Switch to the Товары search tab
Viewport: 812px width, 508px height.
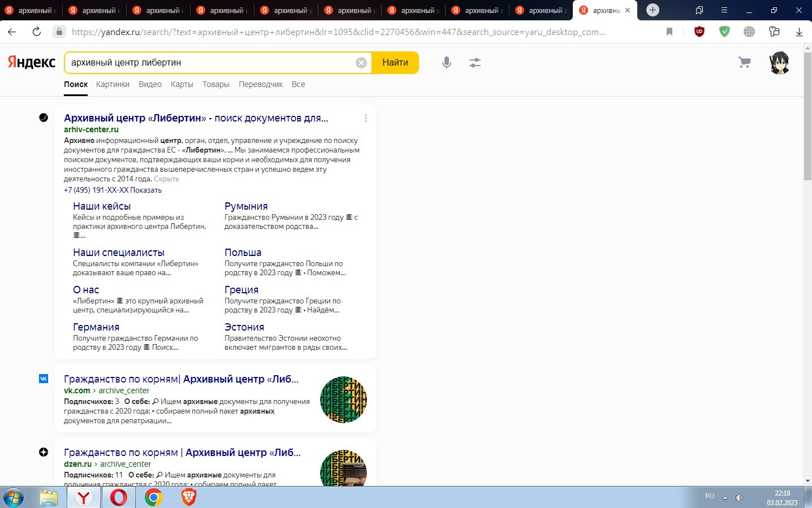(215, 84)
